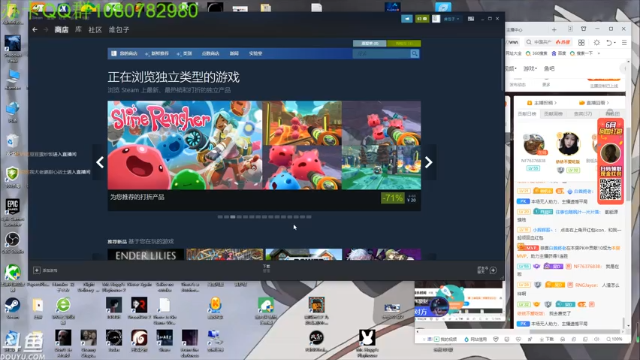Screen dimensions: 640x360
Task: Open the Steam user avatar in title bar
Action: pos(436,19)
